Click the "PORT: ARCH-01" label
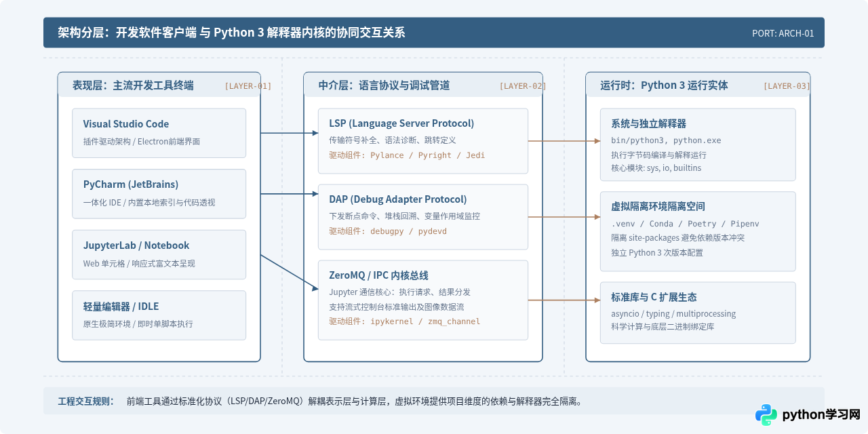The image size is (868, 434). [783, 33]
